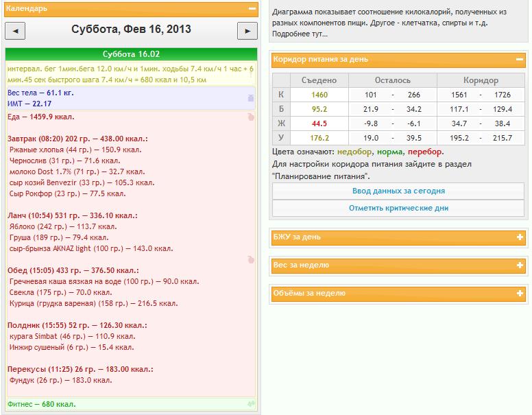Image resolution: width=532 pixels, height=415 pixels.
Task: Click the Суббота 16.02 green day header
Action: pos(131,54)
